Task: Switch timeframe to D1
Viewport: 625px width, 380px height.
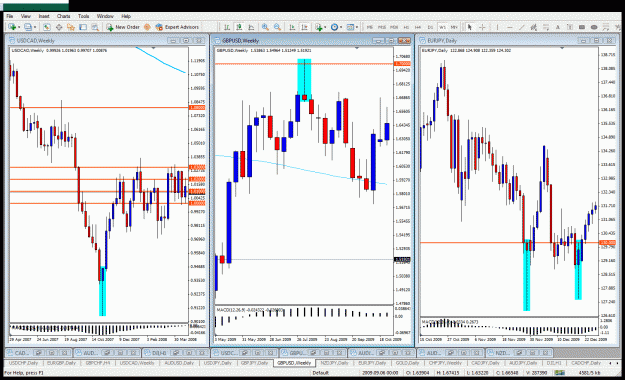Action: click(430, 27)
